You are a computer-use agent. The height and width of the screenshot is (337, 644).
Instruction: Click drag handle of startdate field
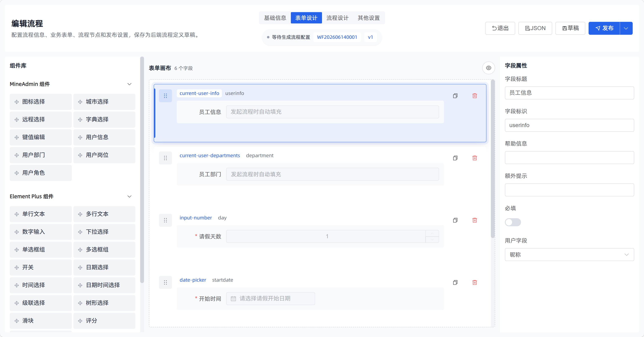[x=165, y=282]
